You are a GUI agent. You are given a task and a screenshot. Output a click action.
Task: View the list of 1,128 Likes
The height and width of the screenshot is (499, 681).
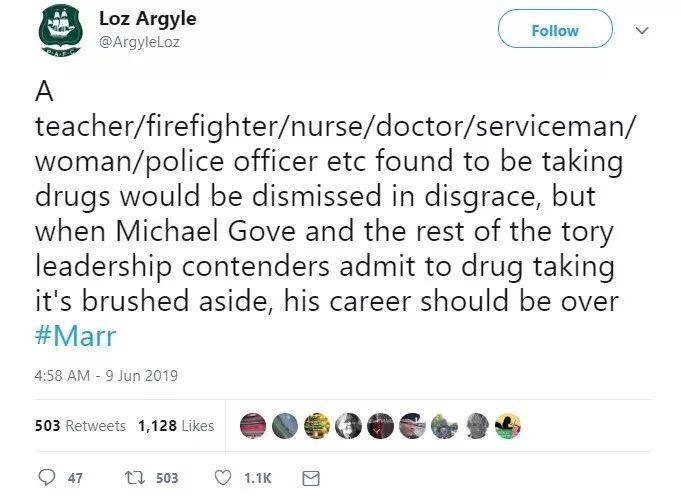click(x=176, y=425)
